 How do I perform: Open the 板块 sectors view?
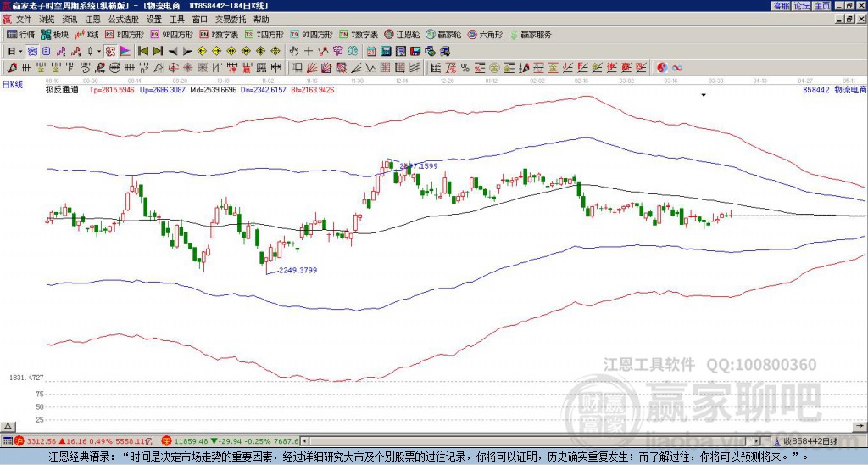coord(54,34)
